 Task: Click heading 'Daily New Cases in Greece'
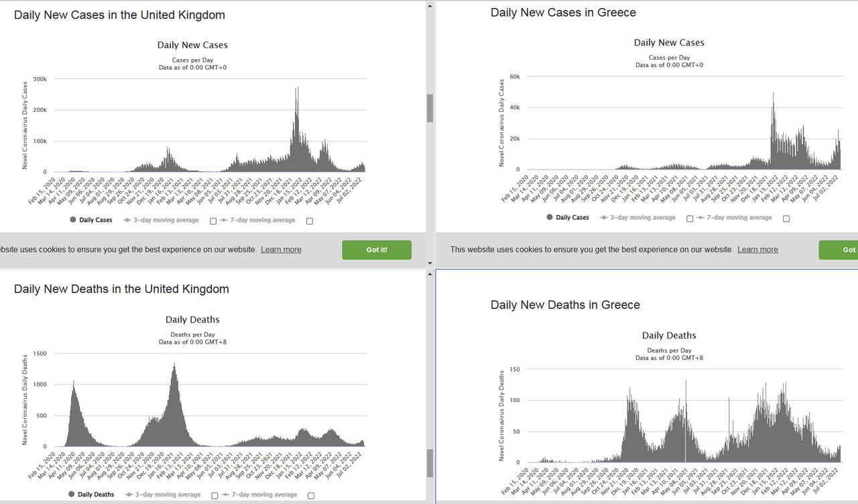pyautogui.click(x=563, y=13)
